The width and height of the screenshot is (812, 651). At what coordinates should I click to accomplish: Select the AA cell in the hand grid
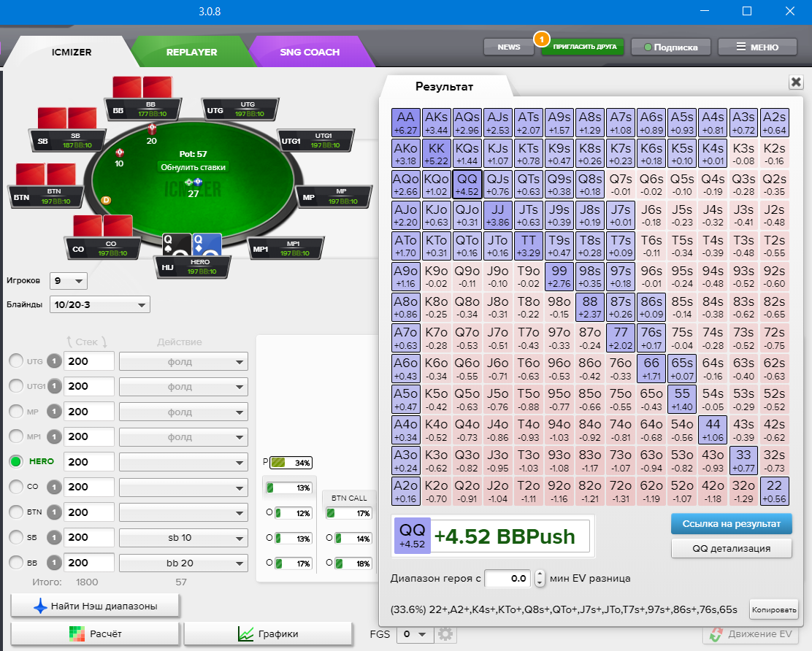click(405, 123)
